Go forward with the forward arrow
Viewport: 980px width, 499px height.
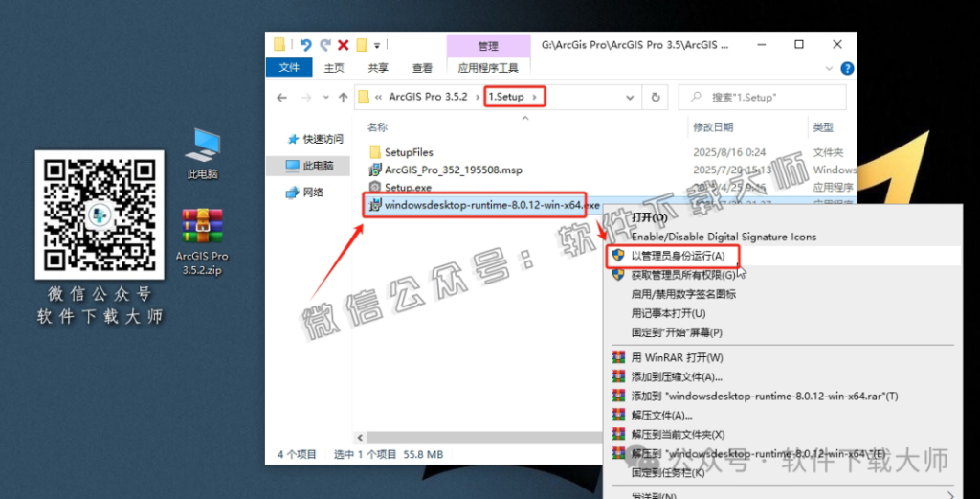[x=306, y=97]
